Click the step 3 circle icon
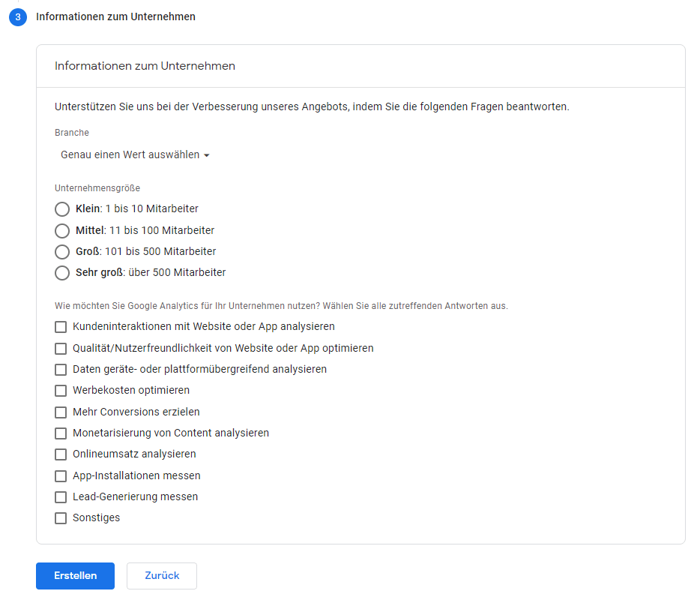Image resolution: width=700 pixels, height=600 pixels. 18,17
